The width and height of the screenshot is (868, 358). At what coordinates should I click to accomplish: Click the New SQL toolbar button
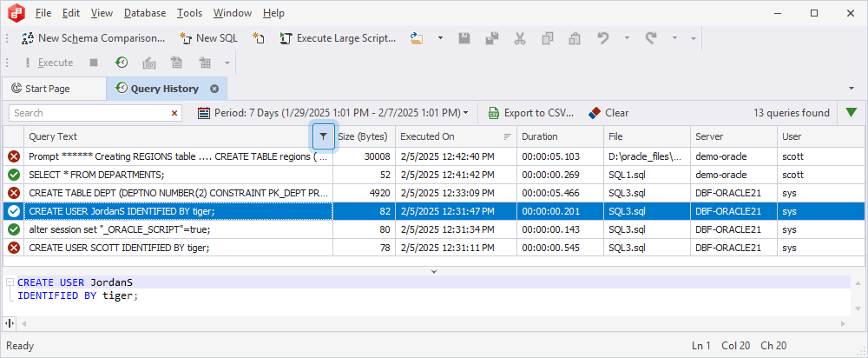click(208, 38)
